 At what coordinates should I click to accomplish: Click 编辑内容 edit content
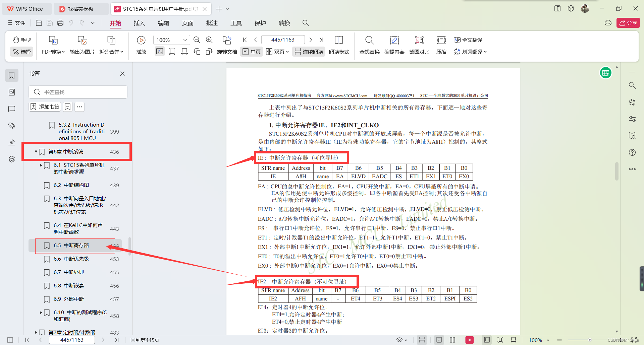click(x=394, y=45)
